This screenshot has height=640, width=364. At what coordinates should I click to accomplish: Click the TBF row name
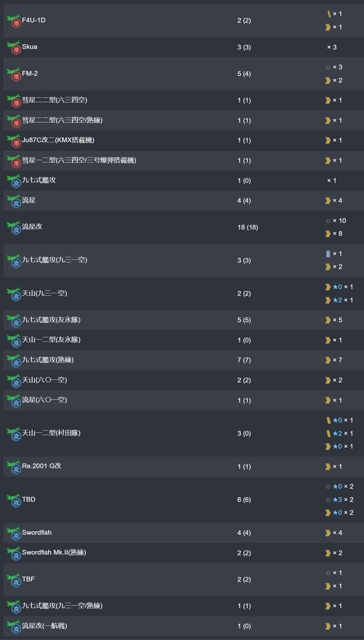click(x=28, y=579)
